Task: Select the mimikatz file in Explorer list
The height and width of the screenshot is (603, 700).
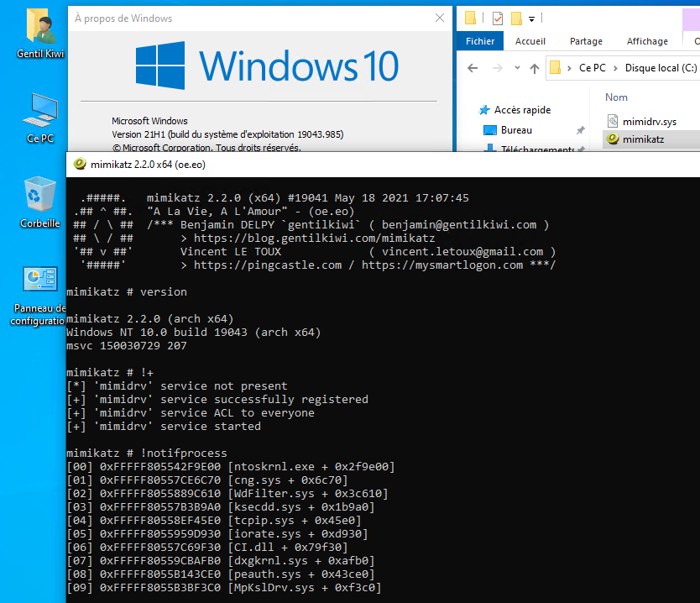Action: point(643,139)
